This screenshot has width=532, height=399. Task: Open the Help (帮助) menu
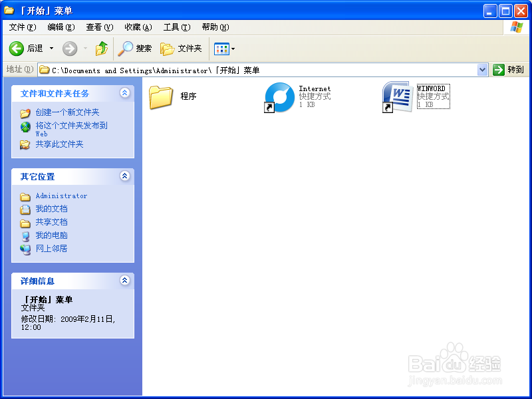click(x=215, y=27)
